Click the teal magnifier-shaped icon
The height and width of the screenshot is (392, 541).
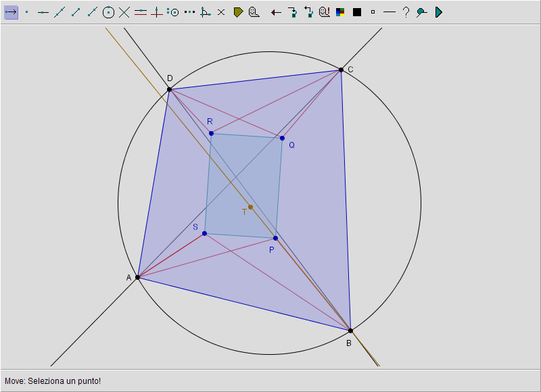coord(421,12)
